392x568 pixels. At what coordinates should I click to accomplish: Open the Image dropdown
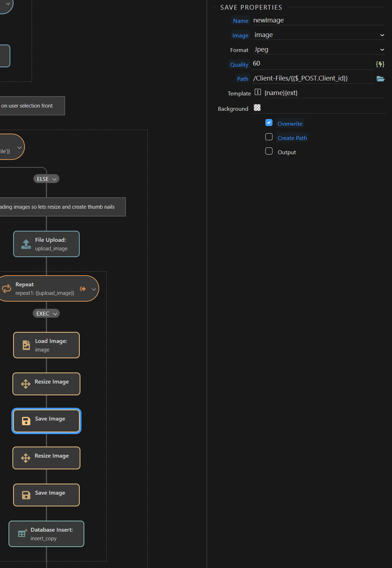(319, 35)
